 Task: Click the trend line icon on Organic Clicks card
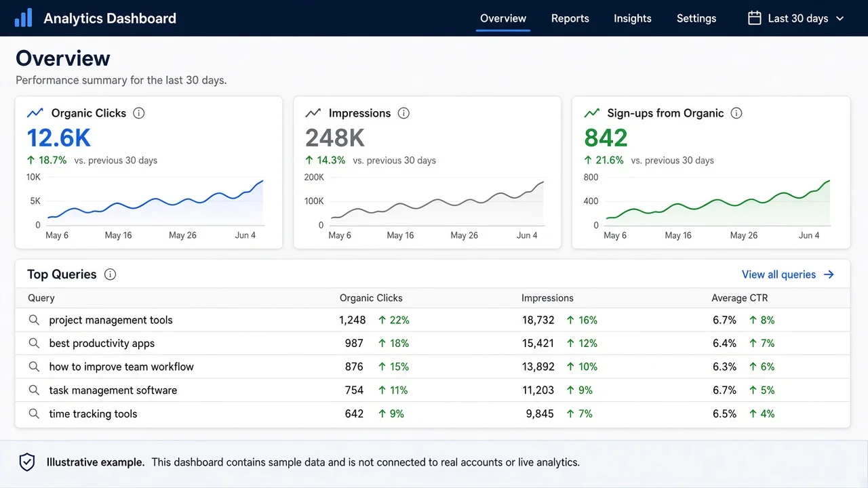(35, 113)
